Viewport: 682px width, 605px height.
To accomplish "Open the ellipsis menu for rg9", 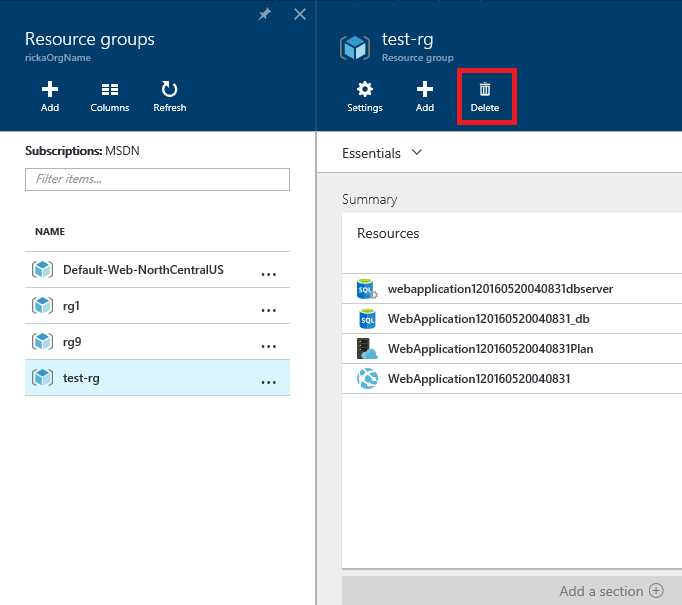I will pos(268,346).
